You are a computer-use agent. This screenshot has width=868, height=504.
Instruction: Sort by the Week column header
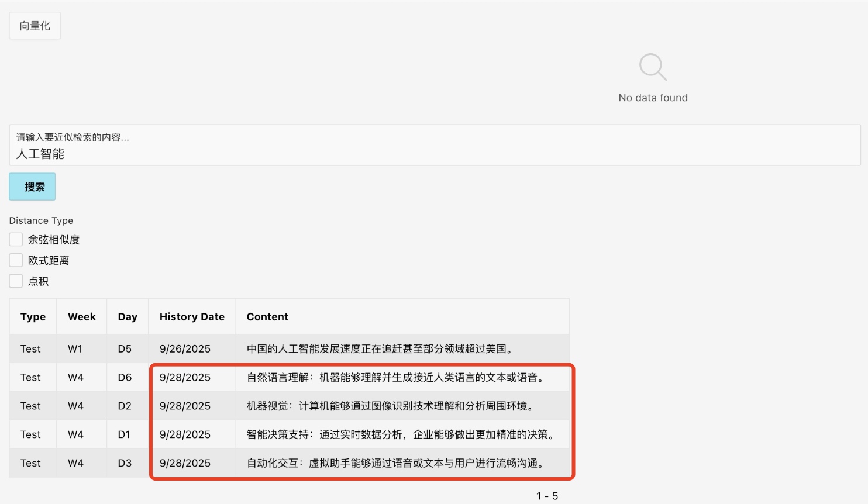click(x=81, y=317)
